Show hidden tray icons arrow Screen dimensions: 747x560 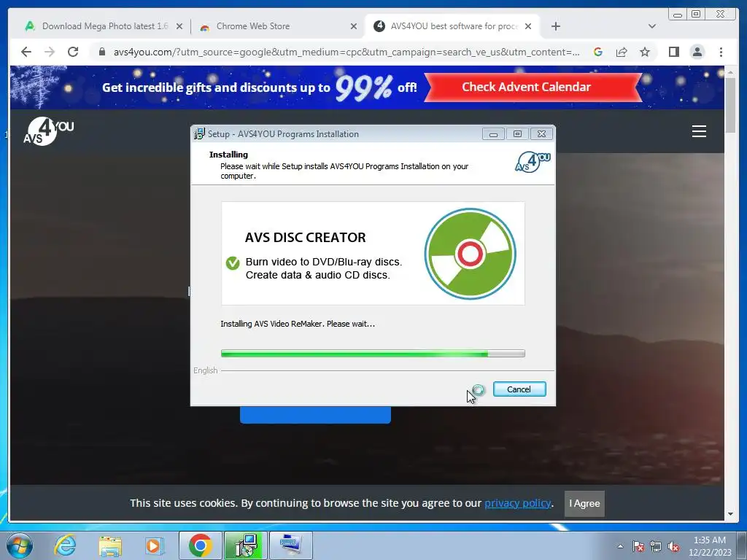point(620,546)
